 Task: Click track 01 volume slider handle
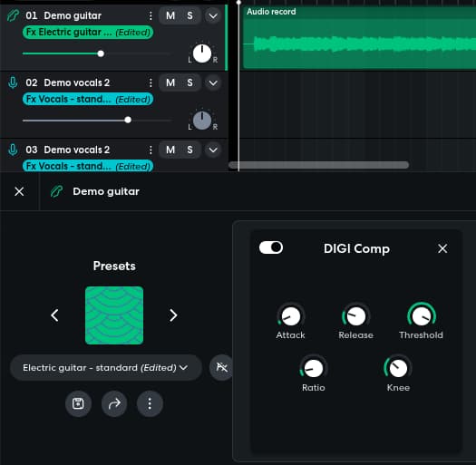pos(101,53)
